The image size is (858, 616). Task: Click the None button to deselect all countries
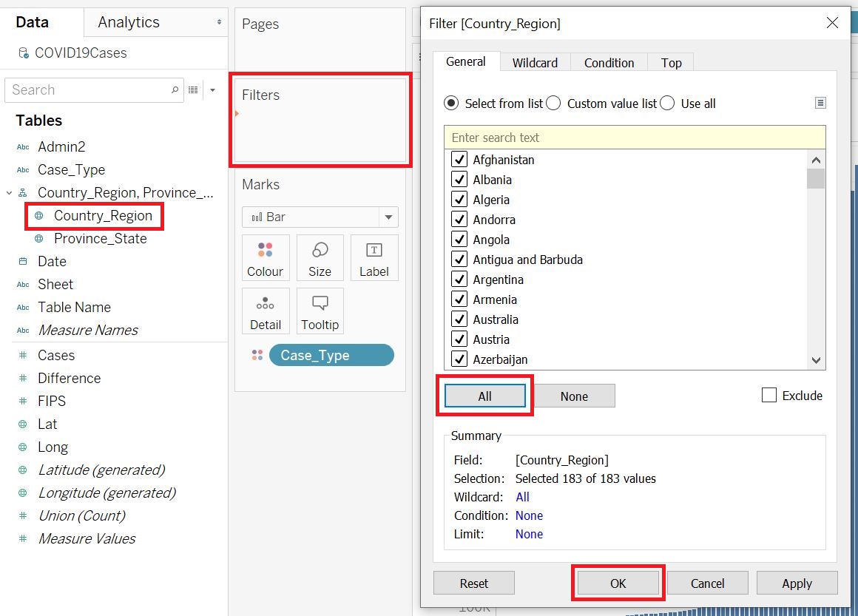click(575, 396)
